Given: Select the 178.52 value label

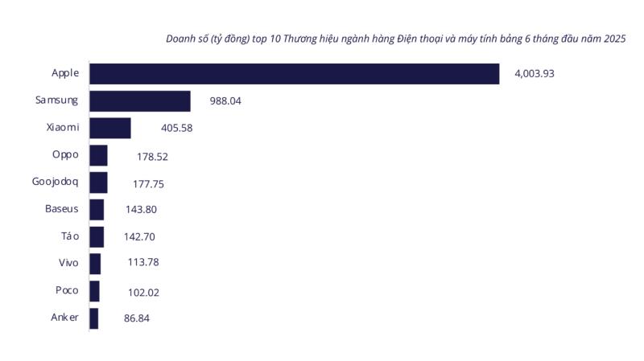Looking at the screenshot, I should [x=152, y=157].
